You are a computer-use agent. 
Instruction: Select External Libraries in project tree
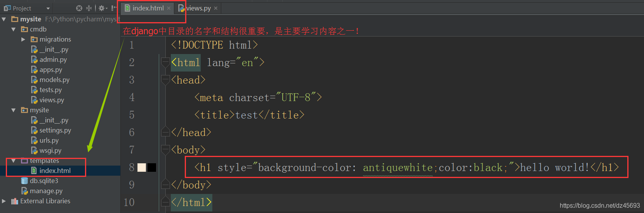pyautogui.click(x=45, y=201)
